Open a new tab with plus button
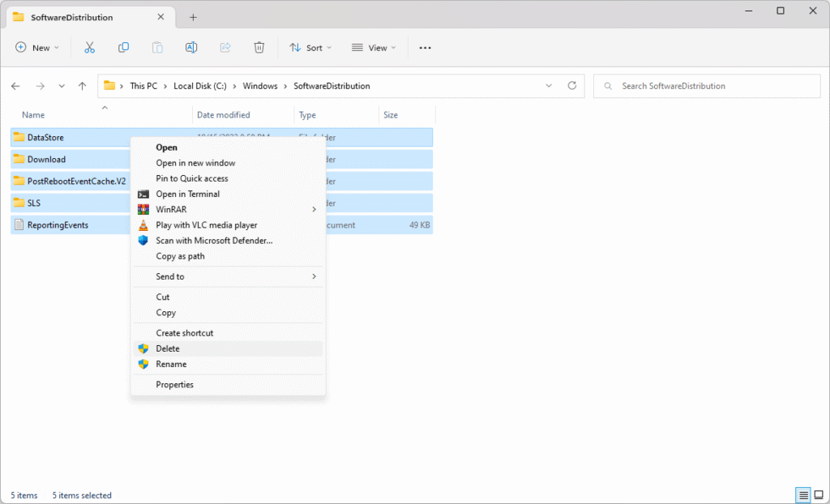 tap(193, 17)
